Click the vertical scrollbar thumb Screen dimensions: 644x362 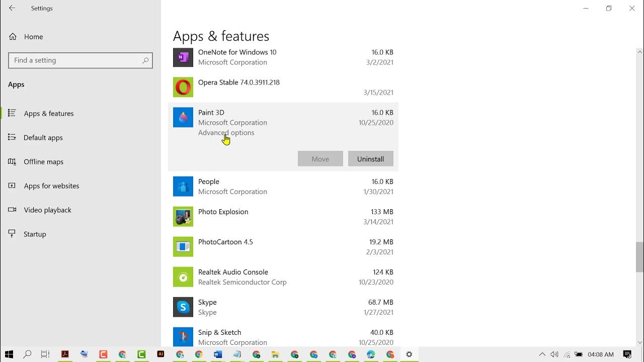[x=640, y=257]
